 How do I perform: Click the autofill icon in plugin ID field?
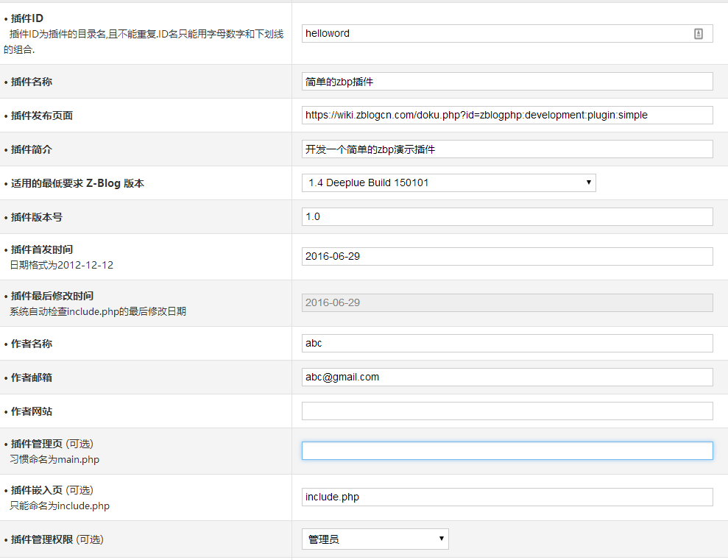[698, 33]
